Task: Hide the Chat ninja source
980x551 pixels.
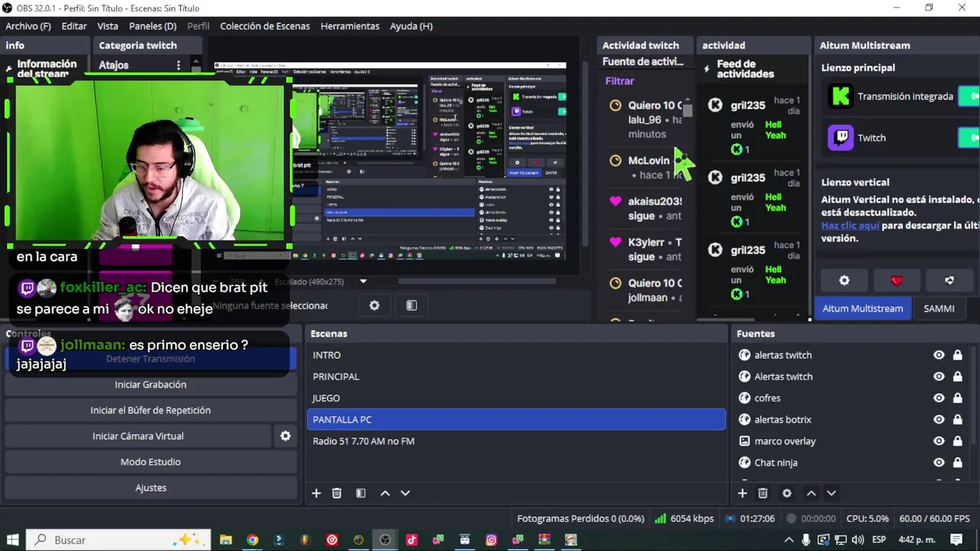Action: point(939,462)
